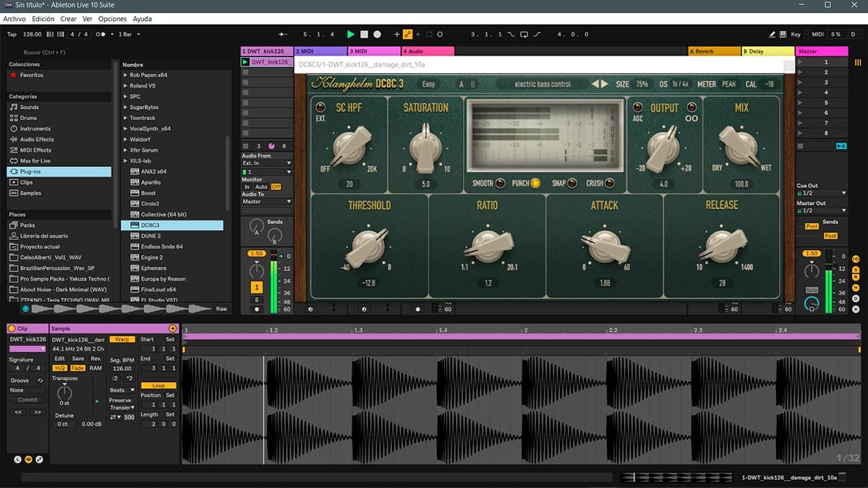Enable PUNCH mode on DC8C compressor

[x=535, y=183]
